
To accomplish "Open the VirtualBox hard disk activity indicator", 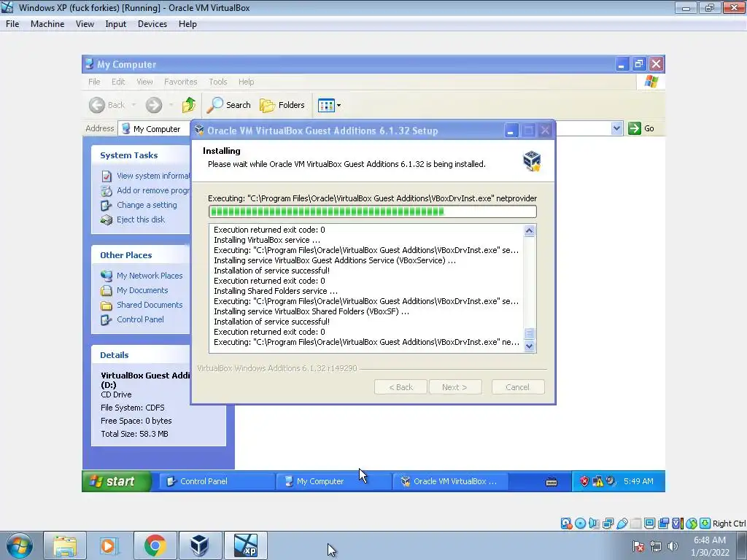I will click(566, 524).
